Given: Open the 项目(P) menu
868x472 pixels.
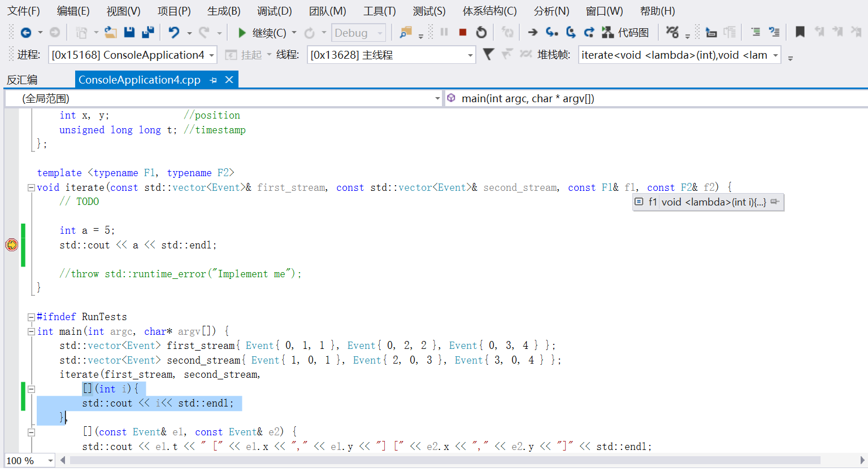Looking at the screenshot, I should (173, 11).
